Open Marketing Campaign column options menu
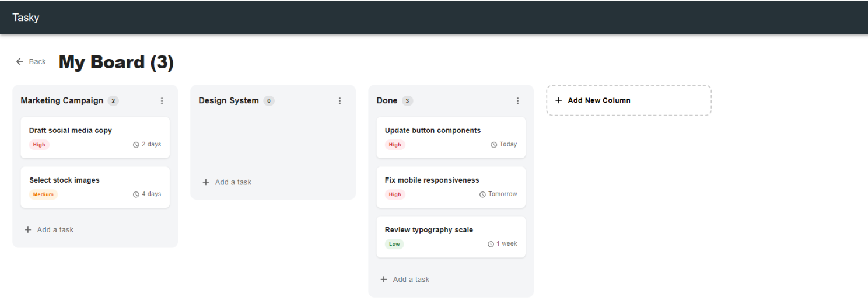 click(162, 101)
